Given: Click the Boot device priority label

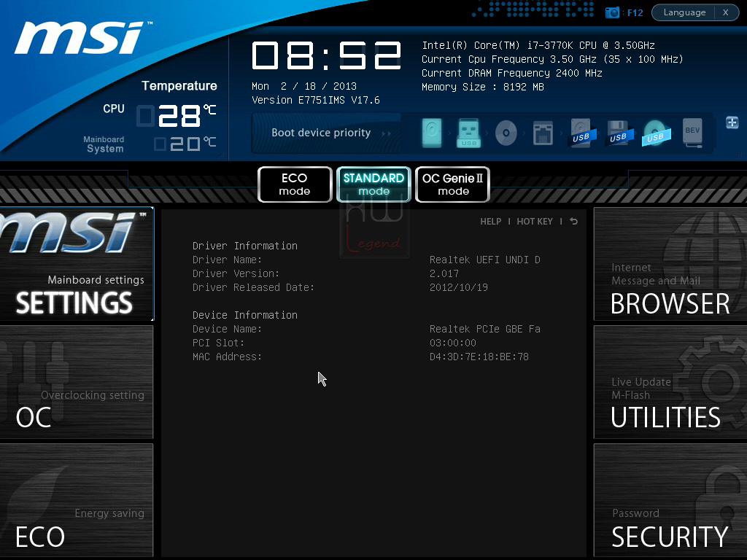Looking at the screenshot, I should coord(321,133).
